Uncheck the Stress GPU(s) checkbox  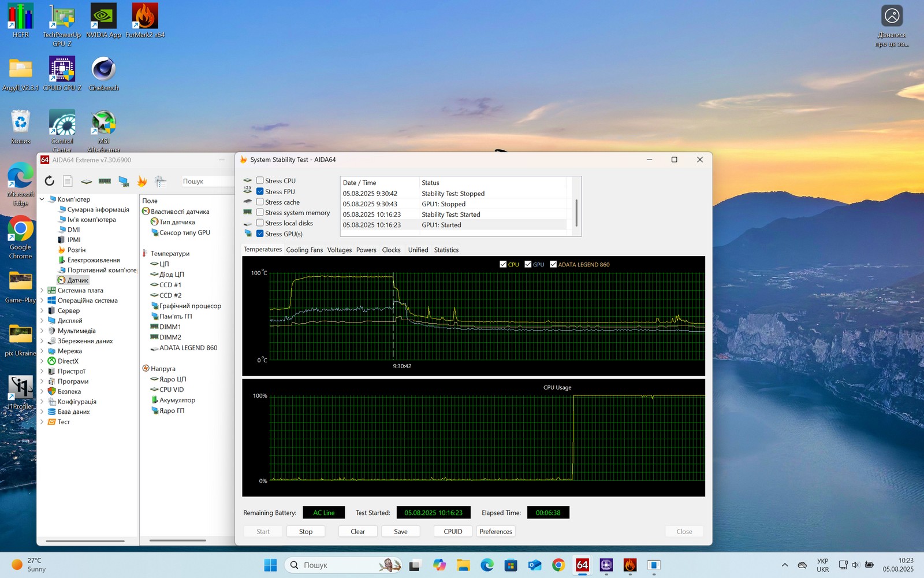[260, 234]
